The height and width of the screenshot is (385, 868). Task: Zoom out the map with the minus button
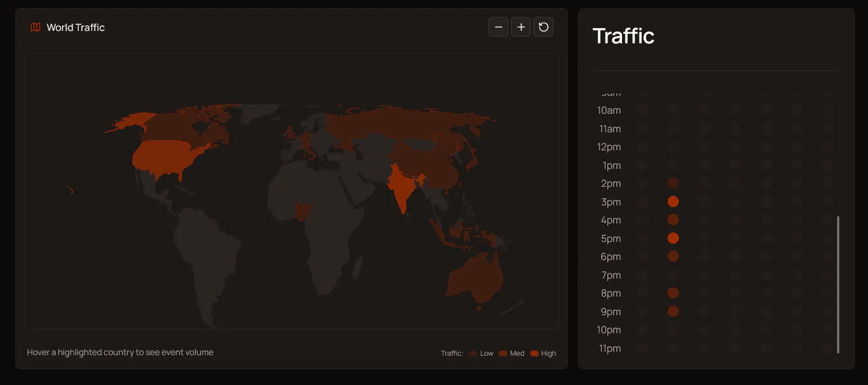pos(499,27)
